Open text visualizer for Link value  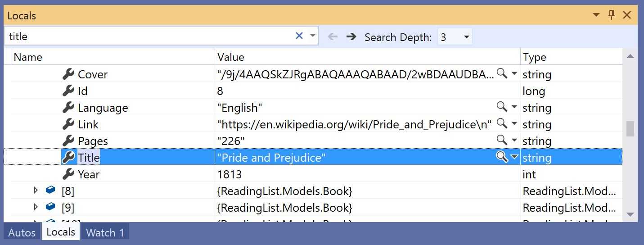(502, 123)
